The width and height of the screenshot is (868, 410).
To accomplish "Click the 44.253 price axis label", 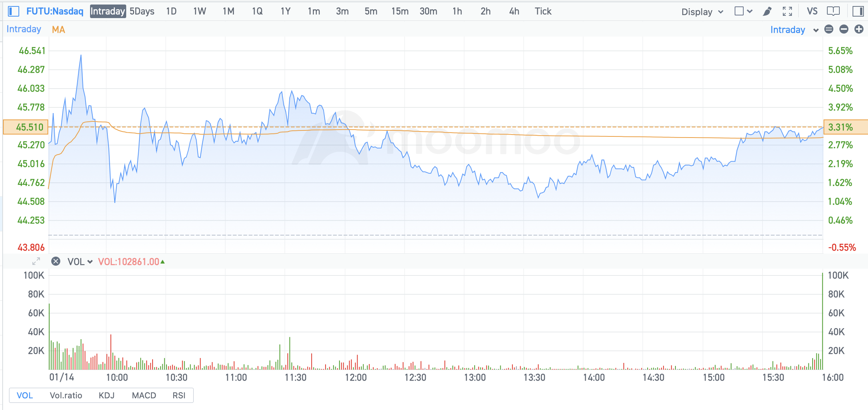I will pyautogui.click(x=31, y=220).
